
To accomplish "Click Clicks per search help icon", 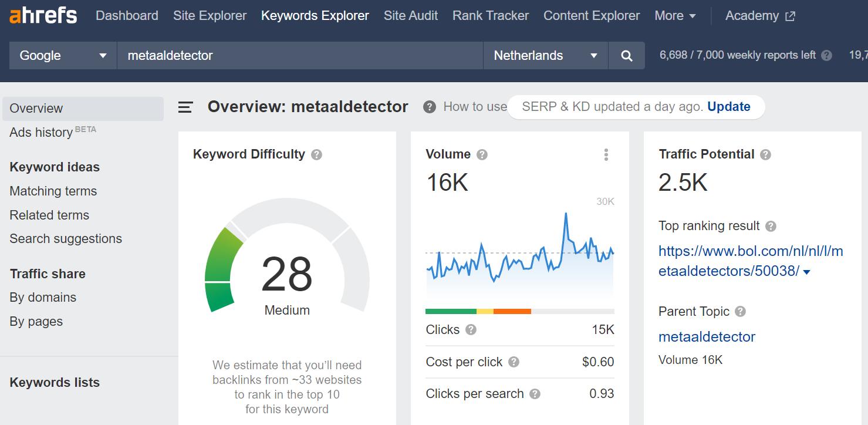I will click(535, 394).
